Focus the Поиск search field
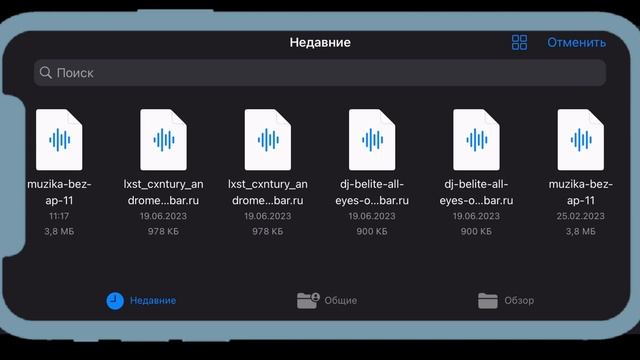The width and height of the screenshot is (640, 360). point(320,73)
